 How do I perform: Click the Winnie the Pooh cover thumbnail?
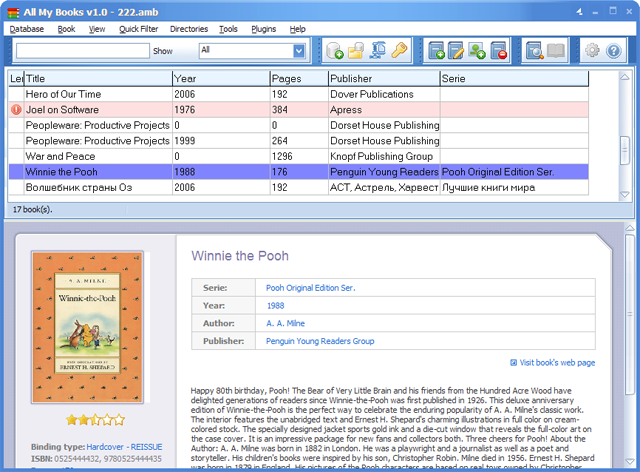(x=88, y=327)
